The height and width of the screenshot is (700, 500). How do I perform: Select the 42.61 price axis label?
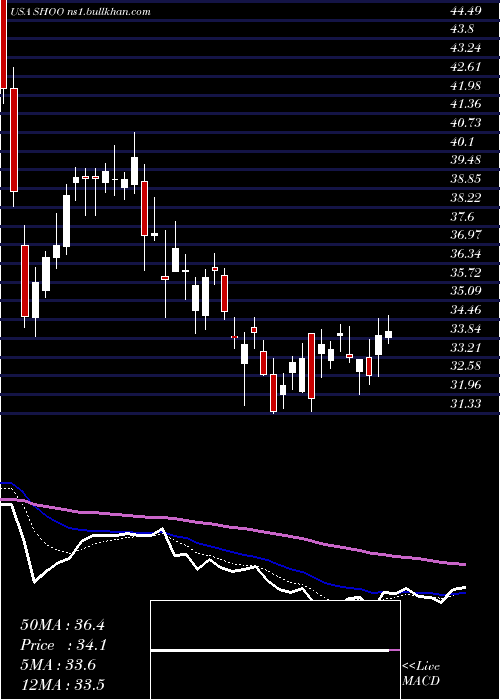click(x=466, y=67)
